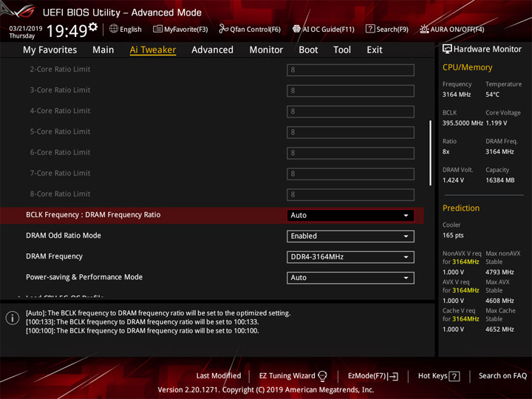Screen dimensions: 532x399
Task: Open DRAM Odd Ratio Mode dropdown
Action: click(x=350, y=236)
